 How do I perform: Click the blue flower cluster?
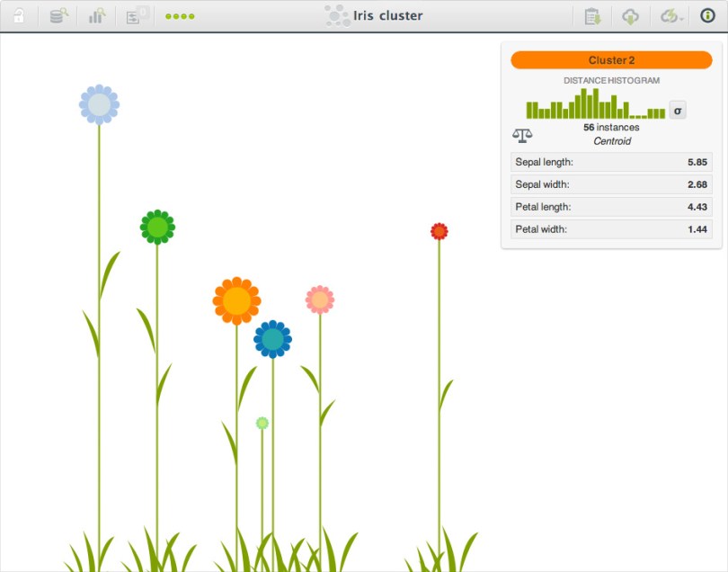click(272, 339)
